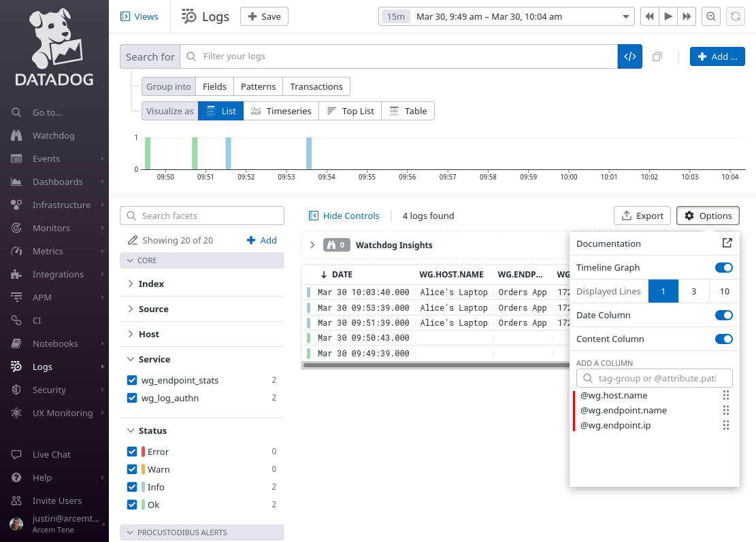
Task: Step time range backward
Action: point(649,16)
